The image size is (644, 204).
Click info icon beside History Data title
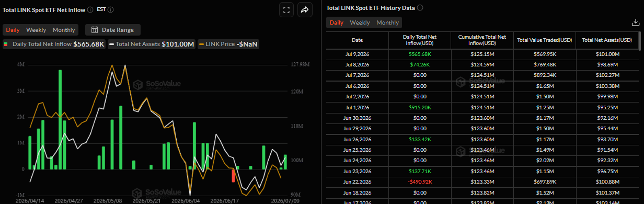[x=420, y=8]
